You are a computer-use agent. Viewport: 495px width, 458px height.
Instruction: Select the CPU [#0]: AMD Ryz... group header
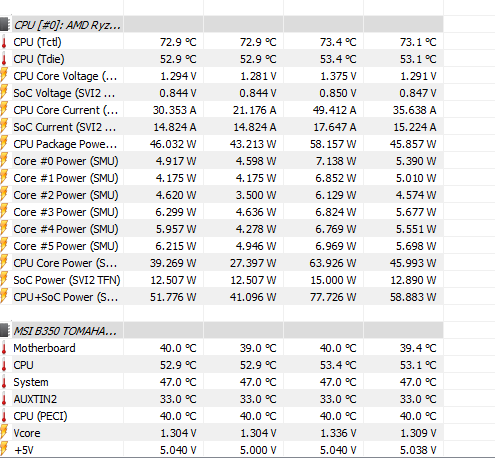(x=67, y=25)
